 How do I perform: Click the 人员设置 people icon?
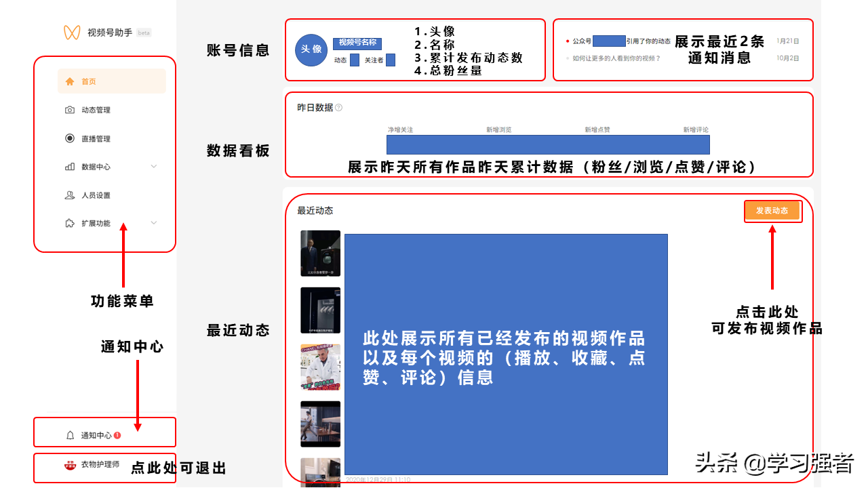pyautogui.click(x=69, y=195)
